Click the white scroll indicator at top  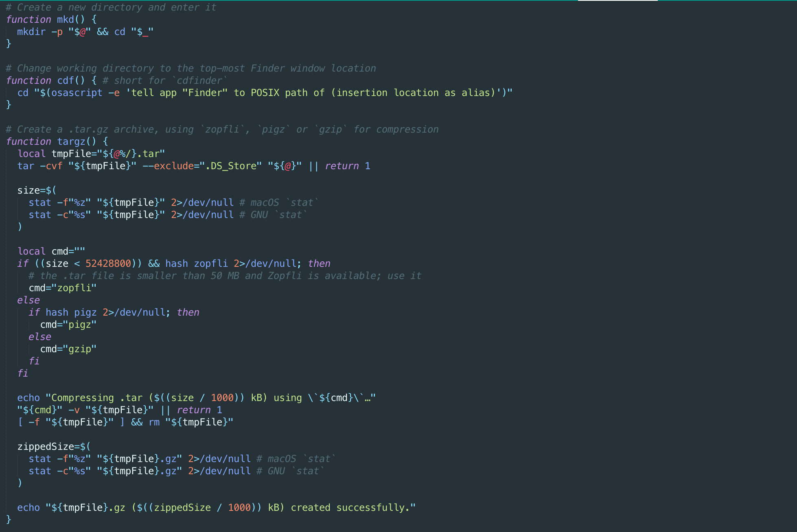tap(617, 2)
